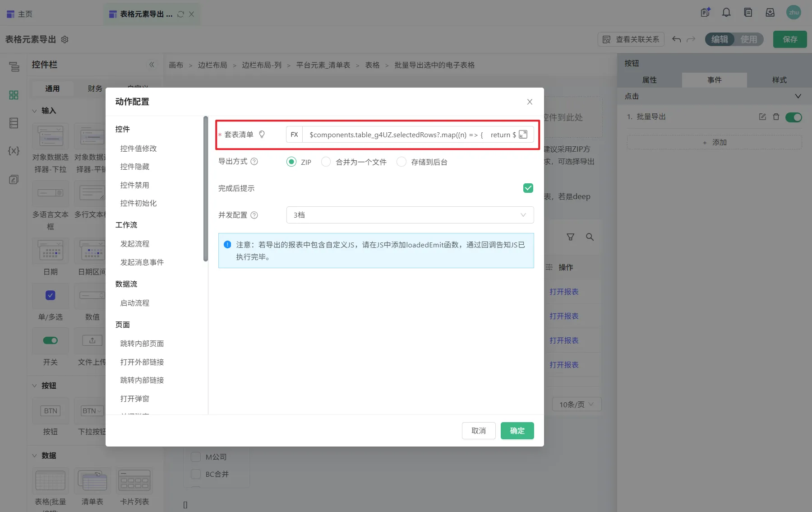This screenshot has height=512, width=812.
Task: Collapse the 输入 controls group
Action: click(35, 111)
